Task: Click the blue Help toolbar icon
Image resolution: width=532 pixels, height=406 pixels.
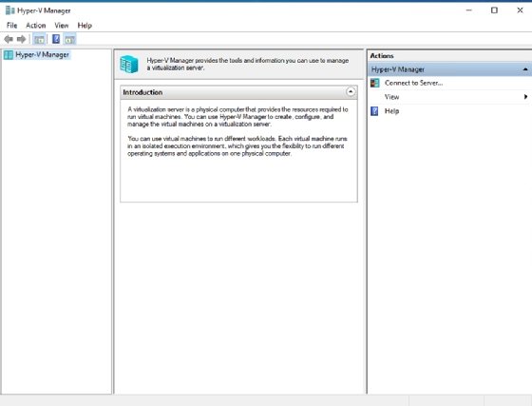Action: 56,39
